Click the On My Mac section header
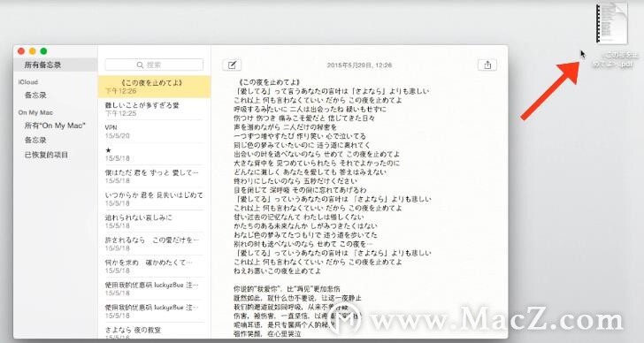Screen dimensions: 644x343 (x=35, y=112)
